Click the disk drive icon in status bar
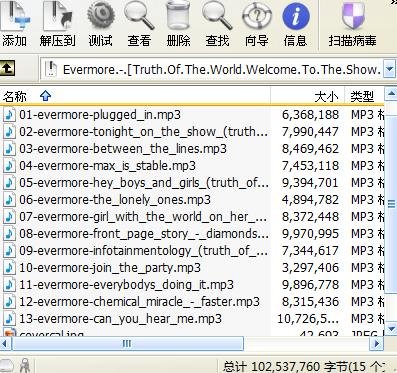This screenshot has width=397, height=373. pyautogui.click(x=7, y=366)
